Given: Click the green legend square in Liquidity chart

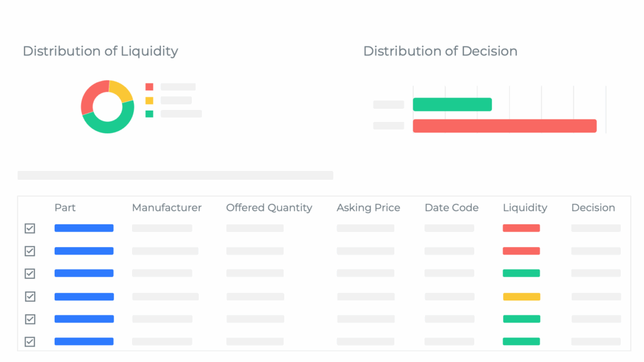Looking at the screenshot, I should 149,114.
